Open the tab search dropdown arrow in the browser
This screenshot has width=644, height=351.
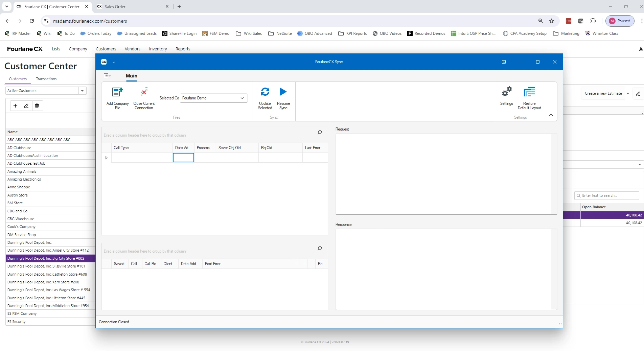click(6, 6)
